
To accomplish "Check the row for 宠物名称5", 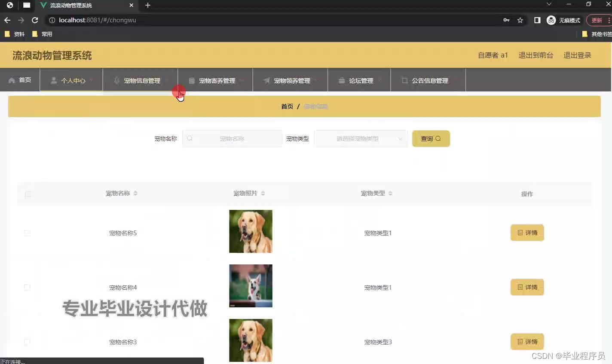I will coord(27,233).
